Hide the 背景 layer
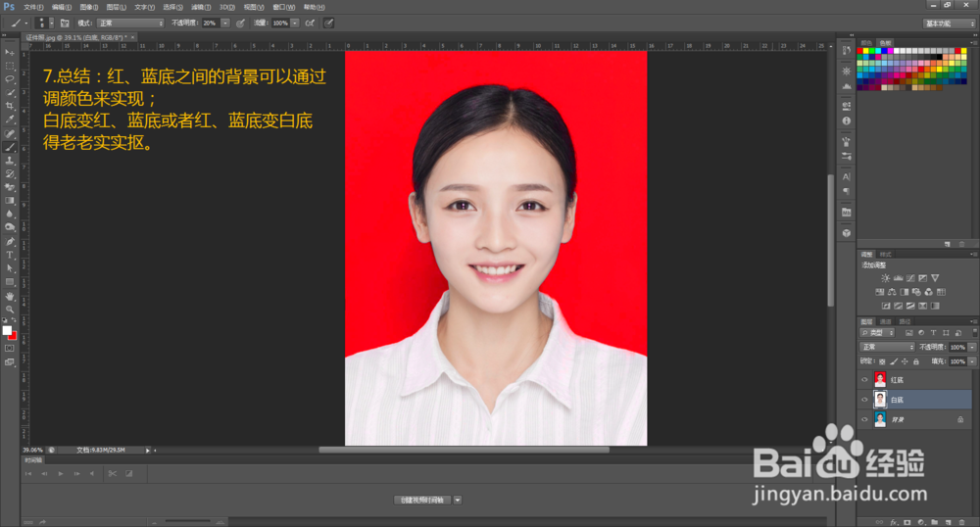 click(x=864, y=419)
